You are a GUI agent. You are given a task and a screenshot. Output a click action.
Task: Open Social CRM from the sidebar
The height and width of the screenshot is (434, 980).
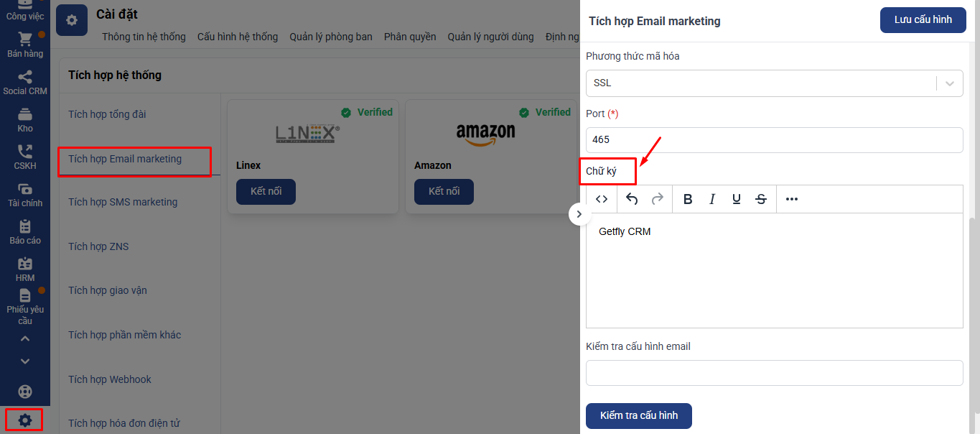25,83
